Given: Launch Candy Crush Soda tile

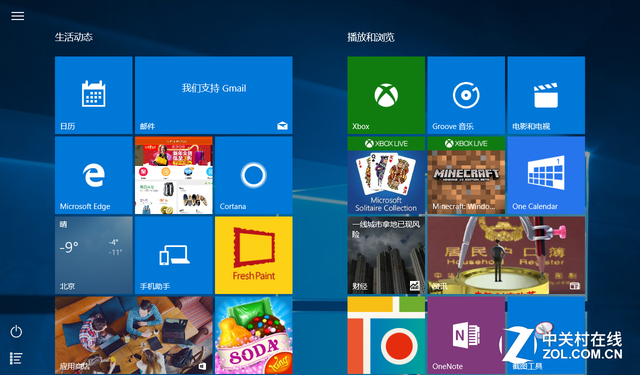Looking at the screenshot, I should (253, 335).
